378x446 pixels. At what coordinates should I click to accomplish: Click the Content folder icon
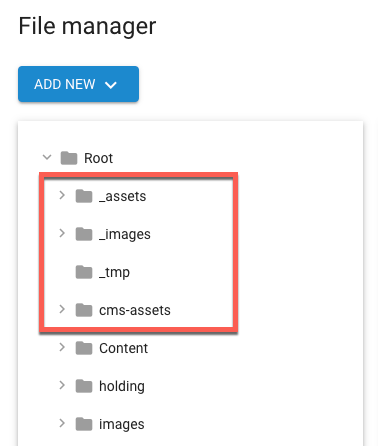point(84,348)
